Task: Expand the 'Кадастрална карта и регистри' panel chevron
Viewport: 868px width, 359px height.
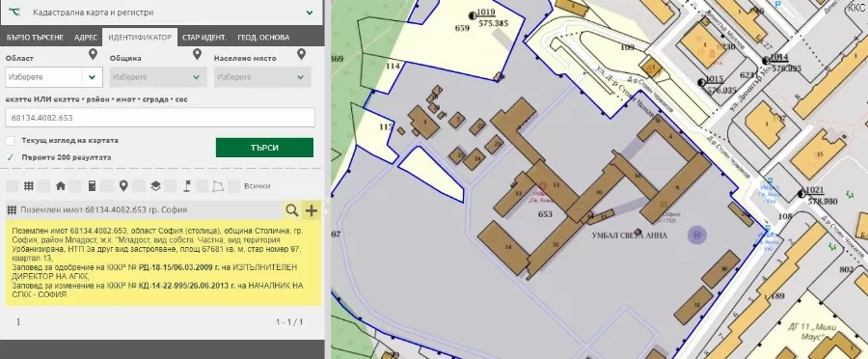Action: click(310, 13)
